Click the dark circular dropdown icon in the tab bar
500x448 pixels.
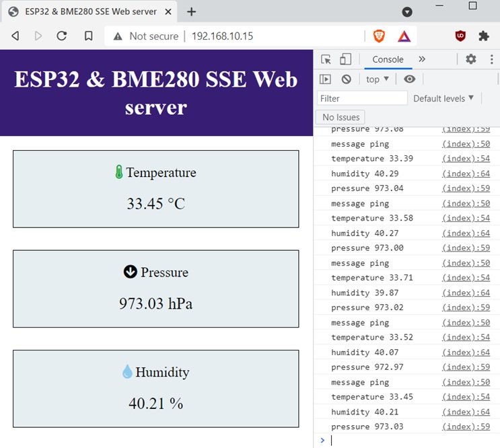(407, 12)
